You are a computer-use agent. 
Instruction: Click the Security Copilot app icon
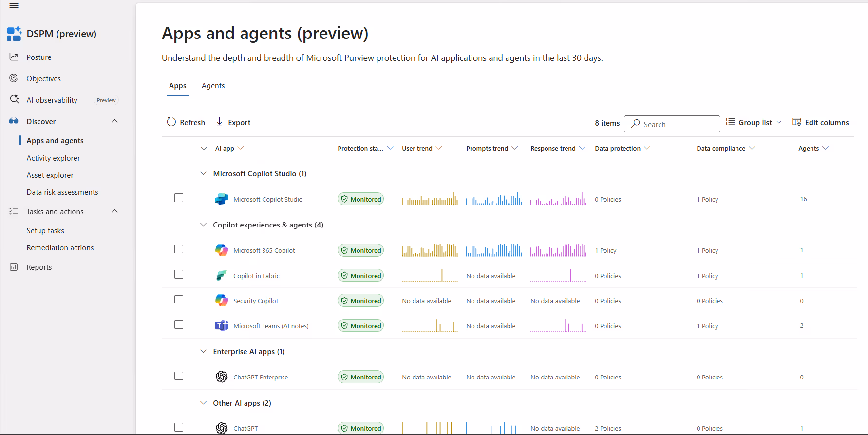click(x=222, y=300)
